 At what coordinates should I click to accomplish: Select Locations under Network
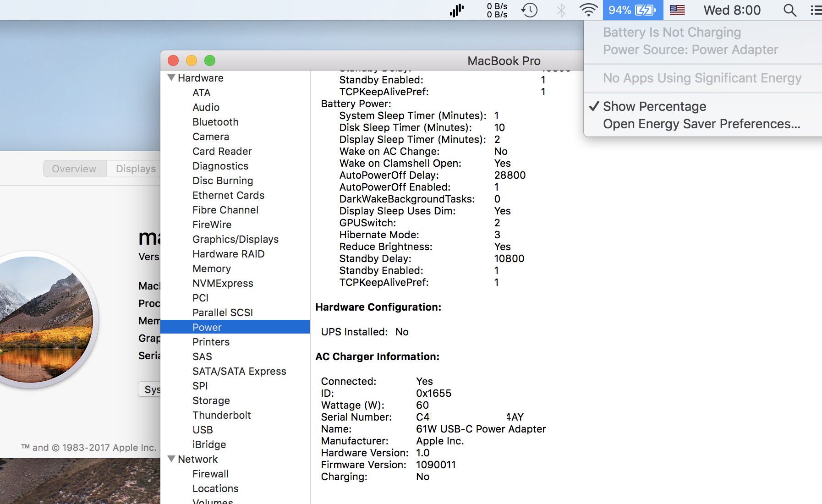tap(215, 488)
